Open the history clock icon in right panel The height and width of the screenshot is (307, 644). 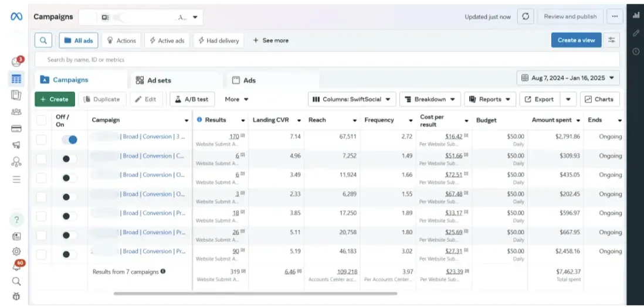tap(636, 52)
